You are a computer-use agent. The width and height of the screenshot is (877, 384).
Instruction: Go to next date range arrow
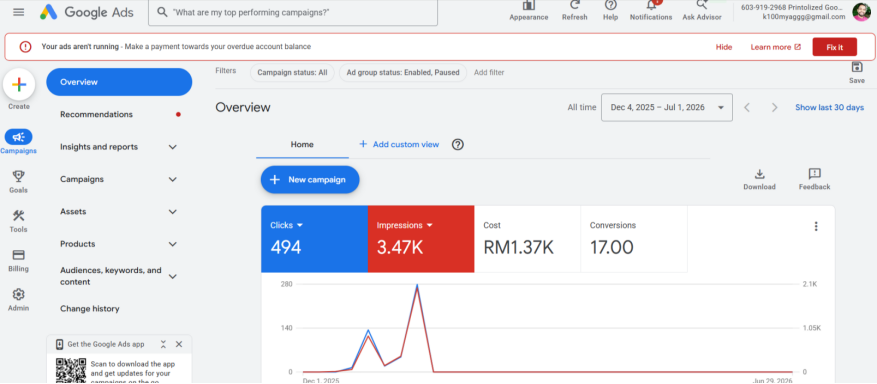775,107
